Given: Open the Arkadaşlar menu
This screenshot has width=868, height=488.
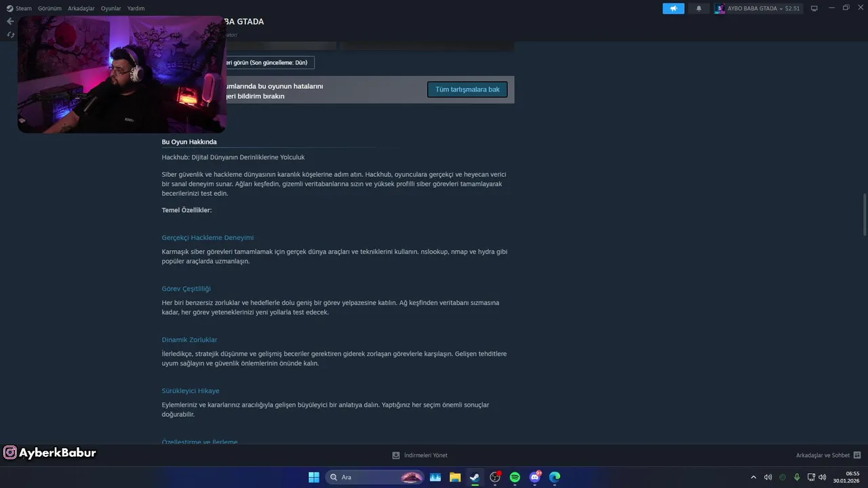Looking at the screenshot, I should pos(81,8).
